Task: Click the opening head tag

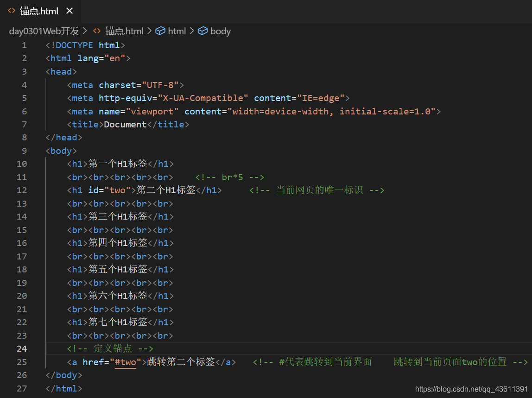Action: (61, 72)
